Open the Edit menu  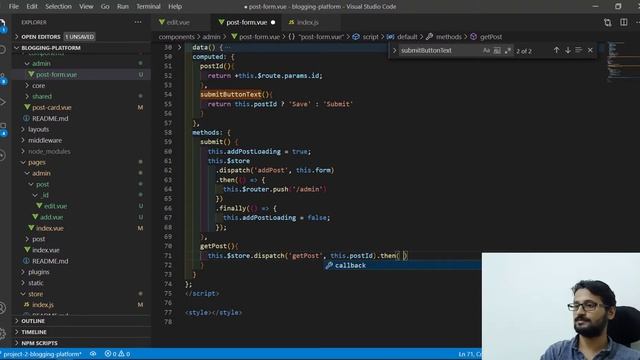click(x=32, y=7)
